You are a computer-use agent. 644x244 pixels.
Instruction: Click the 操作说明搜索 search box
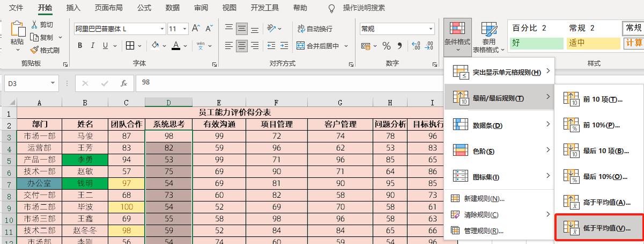click(364, 8)
